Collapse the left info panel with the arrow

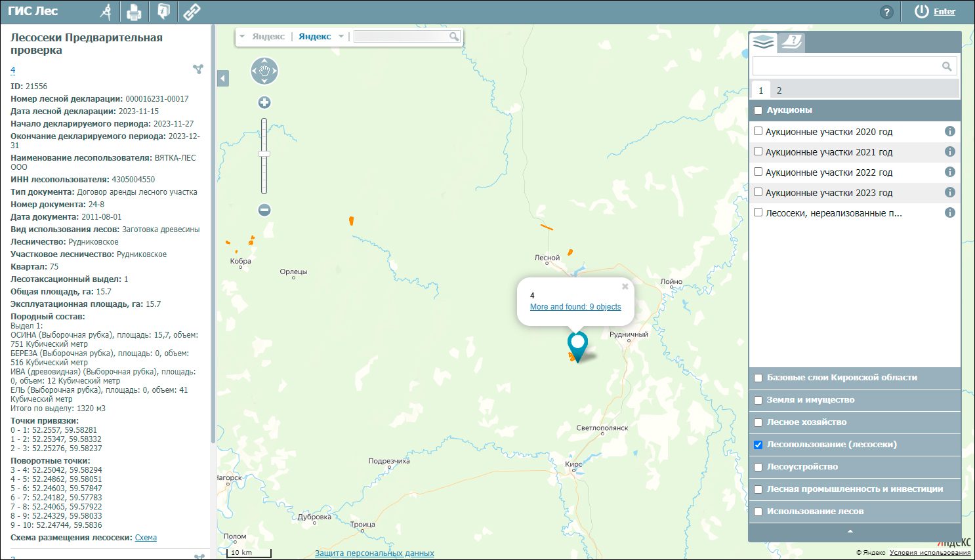click(223, 79)
